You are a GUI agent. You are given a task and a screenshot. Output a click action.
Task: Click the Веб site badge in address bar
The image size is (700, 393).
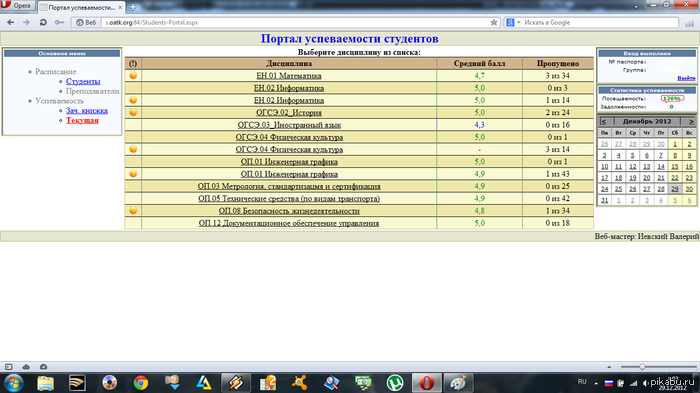(86, 22)
